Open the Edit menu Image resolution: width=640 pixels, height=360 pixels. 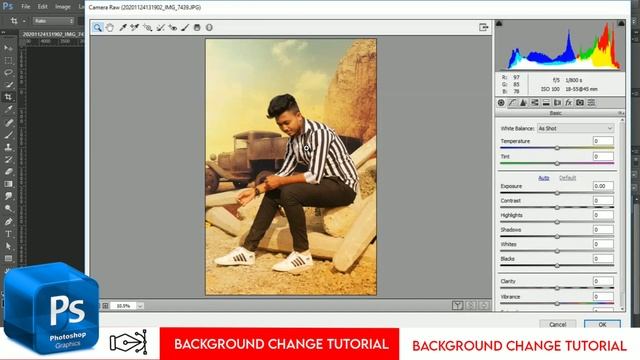coord(42,7)
